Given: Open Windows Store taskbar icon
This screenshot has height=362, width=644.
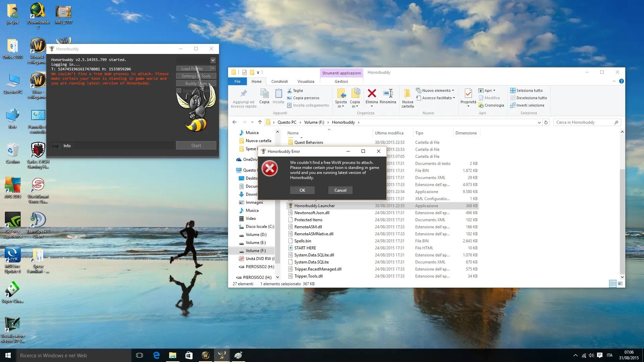Looking at the screenshot, I should 189,355.
